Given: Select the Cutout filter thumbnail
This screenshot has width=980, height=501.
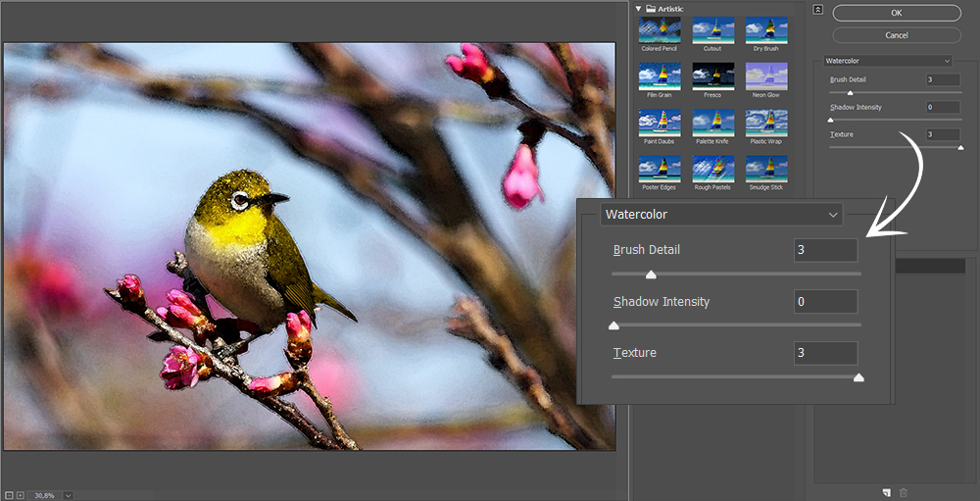Looking at the screenshot, I should 713,30.
